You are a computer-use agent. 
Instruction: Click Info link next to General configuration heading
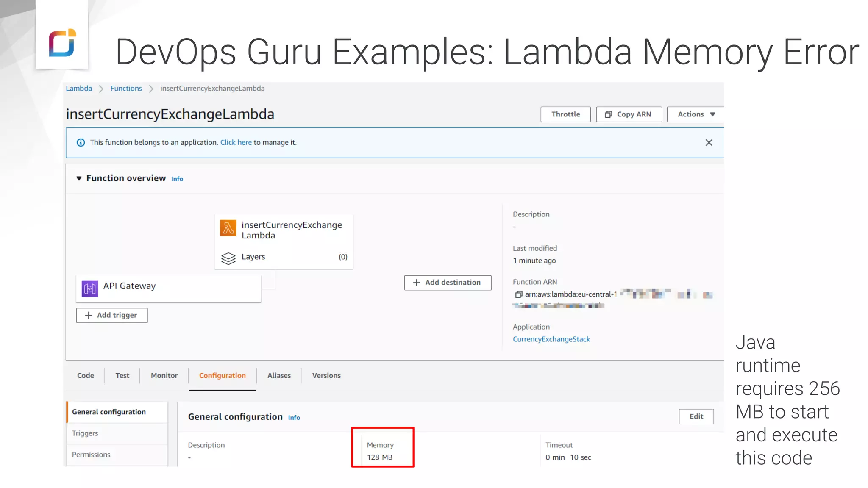tap(294, 418)
